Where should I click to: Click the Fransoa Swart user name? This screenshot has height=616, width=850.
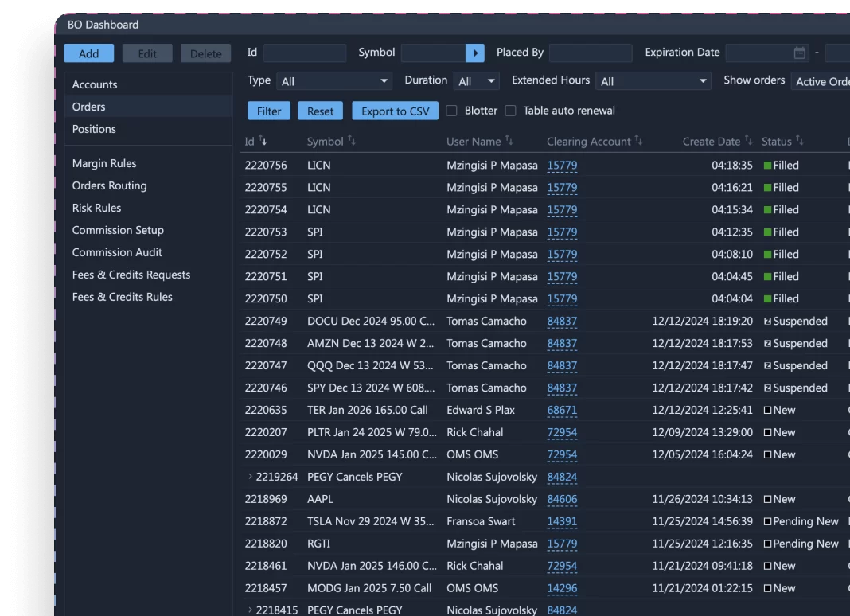(x=481, y=521)
